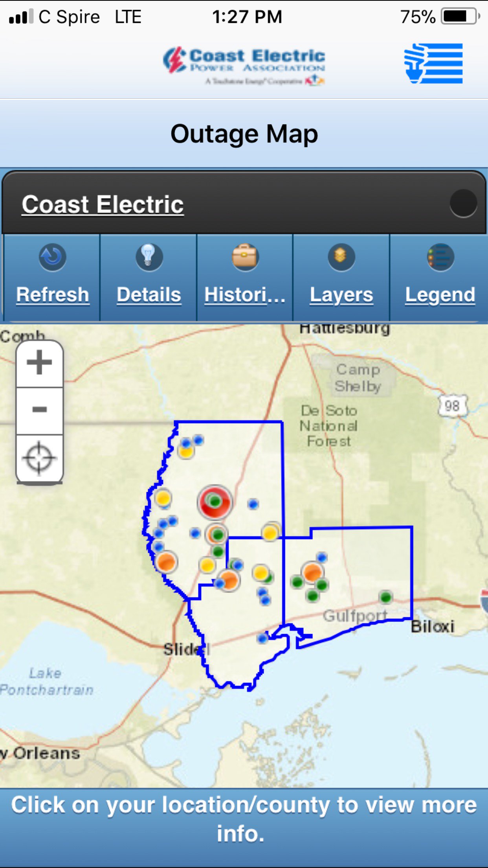Select the orange outage marker near Gulfport area
The image size is (488, 868).
coord(313,572)
